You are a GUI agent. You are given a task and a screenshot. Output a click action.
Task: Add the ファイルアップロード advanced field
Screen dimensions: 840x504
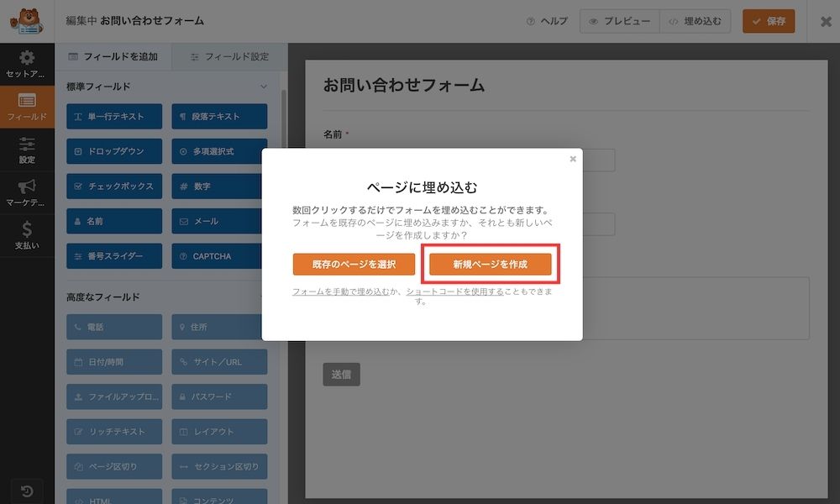tap(114, 396)
